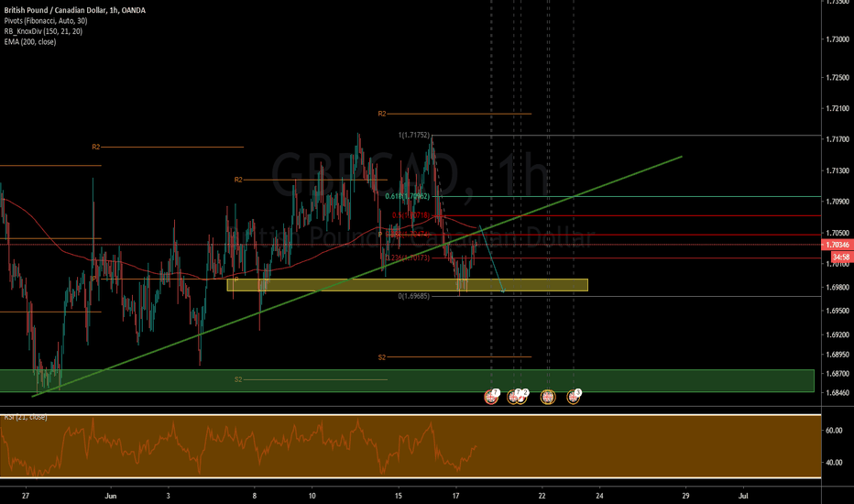
Task: Click Fibonacci level label 0.236(1.70173)
Action: pyautogui.click(x=408, y=257)
